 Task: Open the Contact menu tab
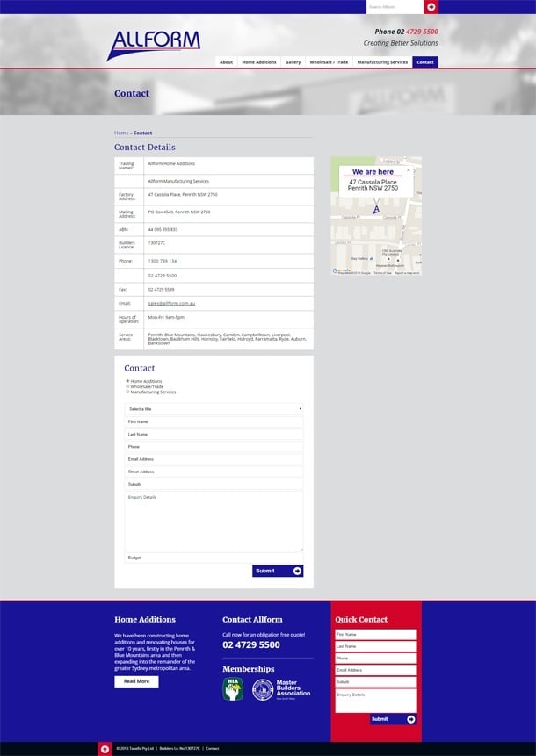click(x=425, y=62)
